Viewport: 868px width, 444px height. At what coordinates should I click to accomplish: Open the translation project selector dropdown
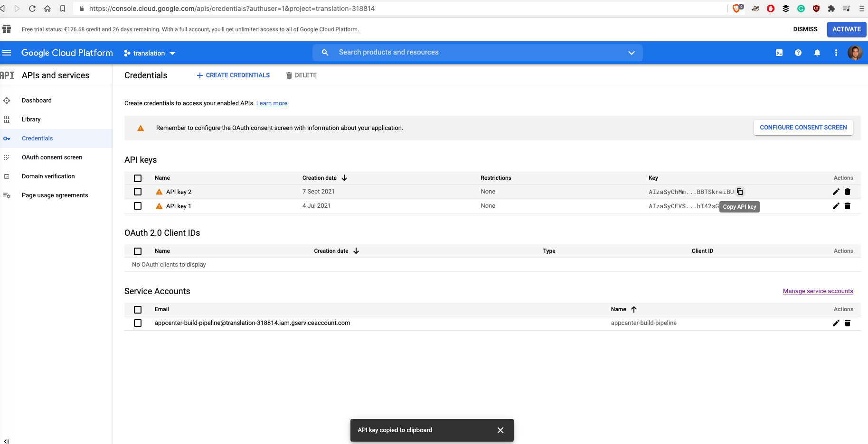(150, 53)
